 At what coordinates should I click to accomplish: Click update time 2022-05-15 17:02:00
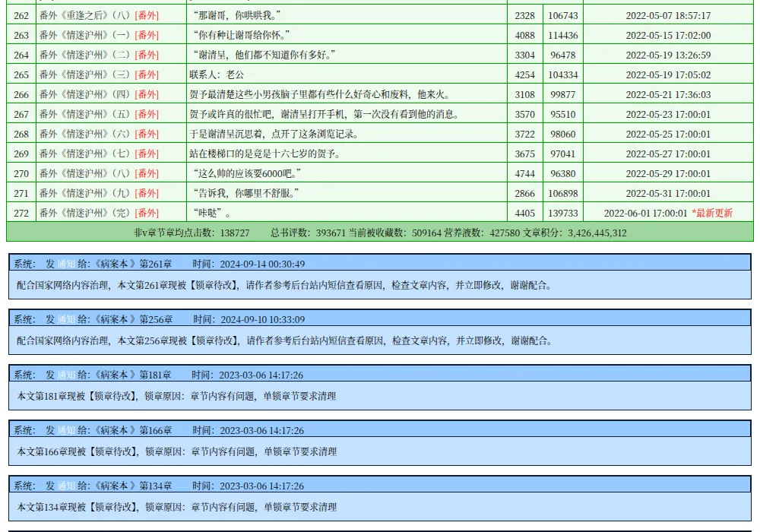tap(668, 36)
